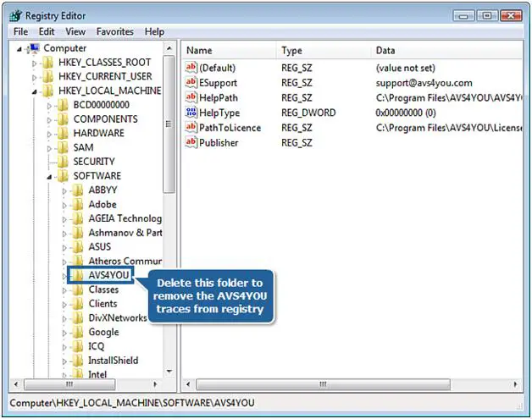Screen dimensions: 532x419
Task: Click the 0x00000000 (0) data cell
Action: [406, 113]
